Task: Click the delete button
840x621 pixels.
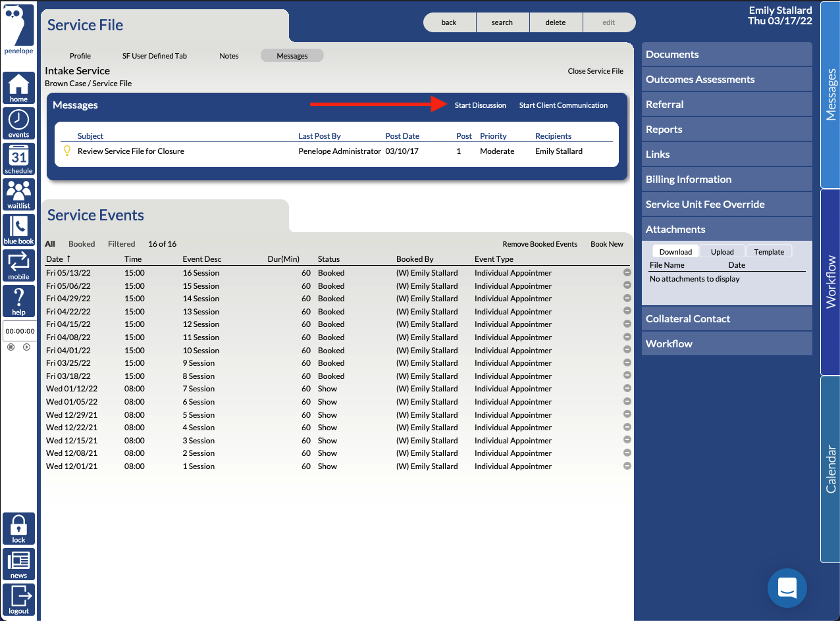Action: pos(556,22)
